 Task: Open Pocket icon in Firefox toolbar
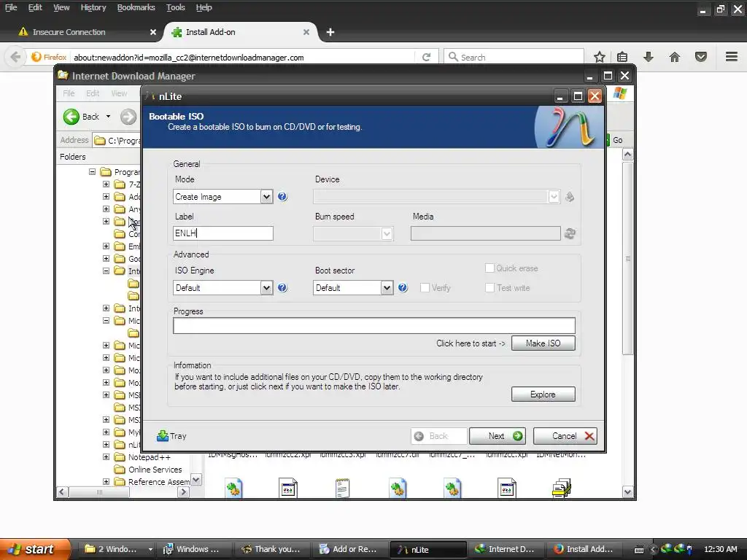pyautogui.click(x=701, y=57)
